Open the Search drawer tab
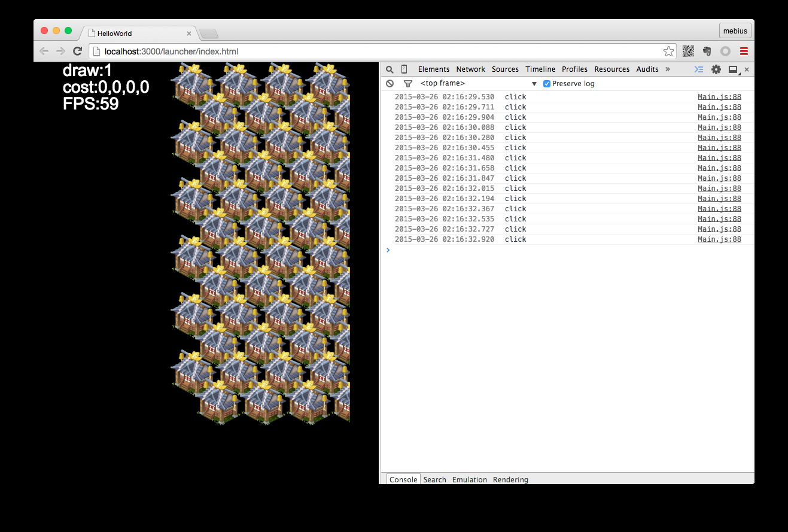 coord(435,479)
